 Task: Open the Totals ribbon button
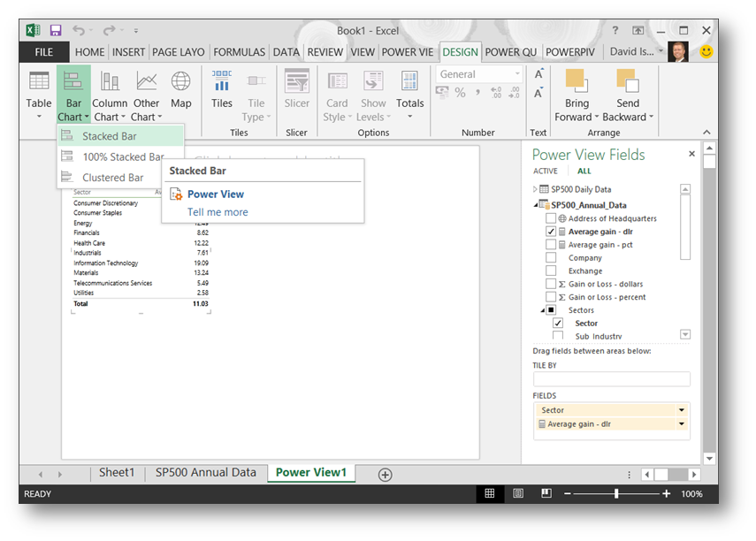(x=409, y=95)
